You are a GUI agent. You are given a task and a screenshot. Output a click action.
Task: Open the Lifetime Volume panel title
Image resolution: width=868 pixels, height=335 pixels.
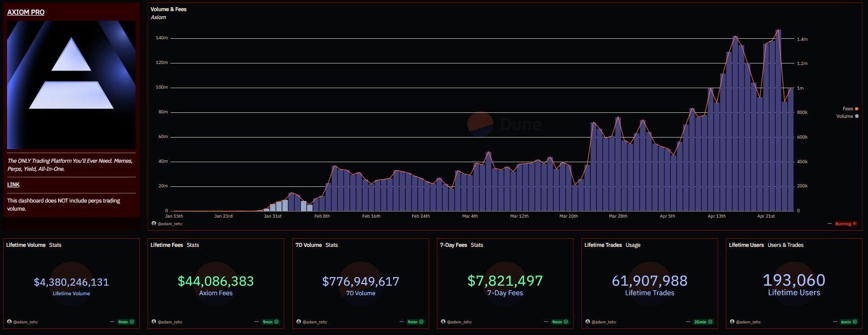[26, 245]
